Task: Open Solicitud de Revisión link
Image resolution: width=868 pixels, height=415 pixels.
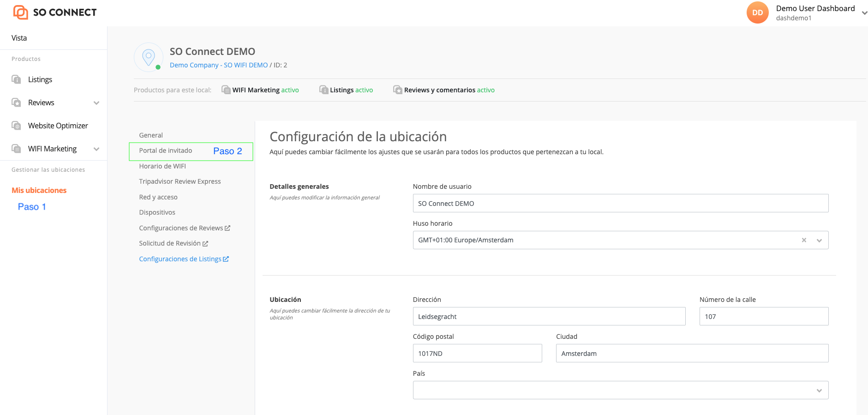Action: 170,243
